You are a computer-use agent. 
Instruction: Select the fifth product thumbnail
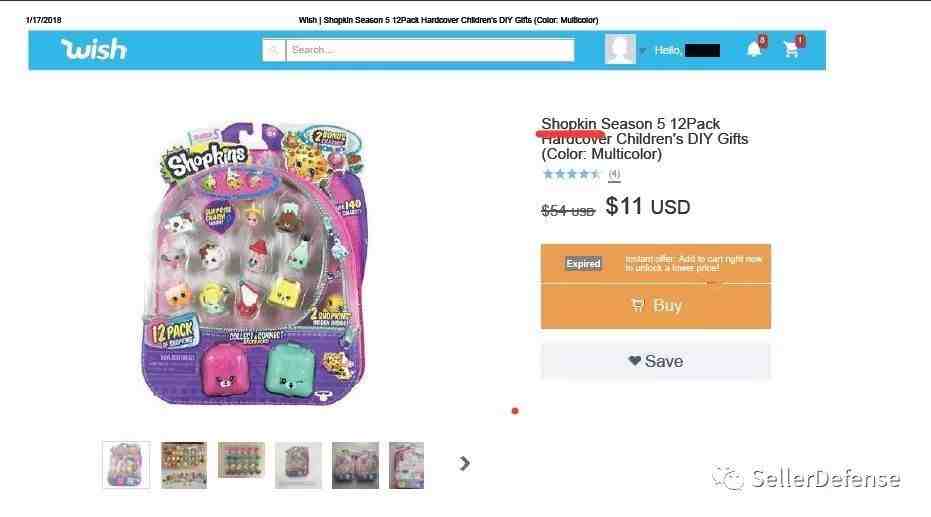355,465
